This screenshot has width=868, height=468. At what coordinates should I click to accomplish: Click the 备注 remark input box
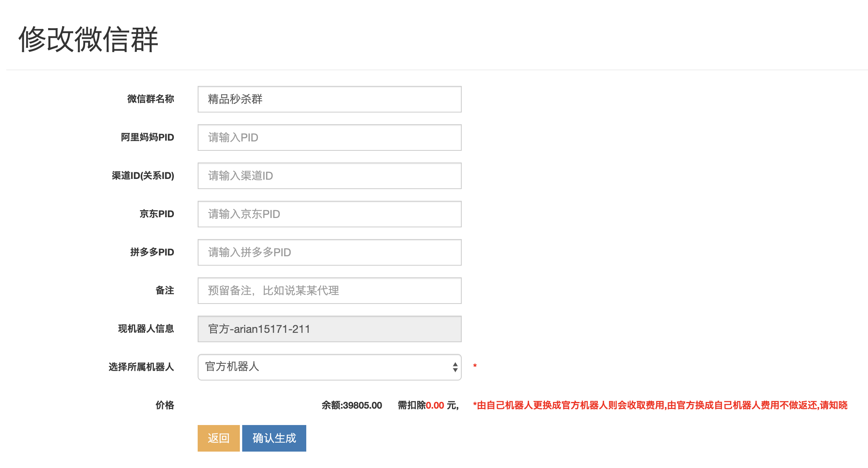click(x=329, y=291)
